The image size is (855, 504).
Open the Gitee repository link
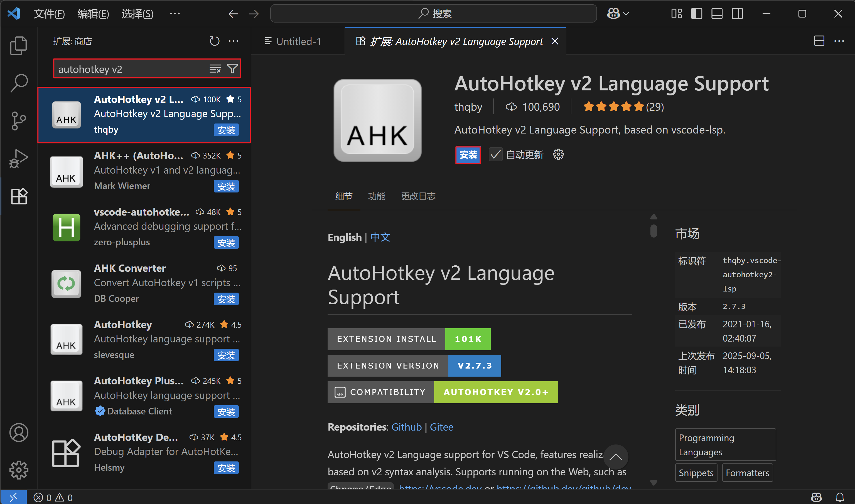point(441,427)
